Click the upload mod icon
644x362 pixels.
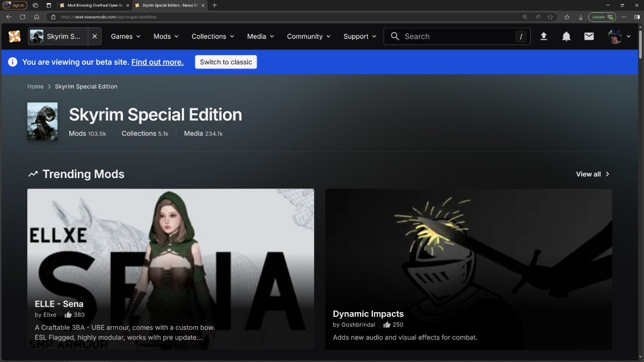click(544, 36)
